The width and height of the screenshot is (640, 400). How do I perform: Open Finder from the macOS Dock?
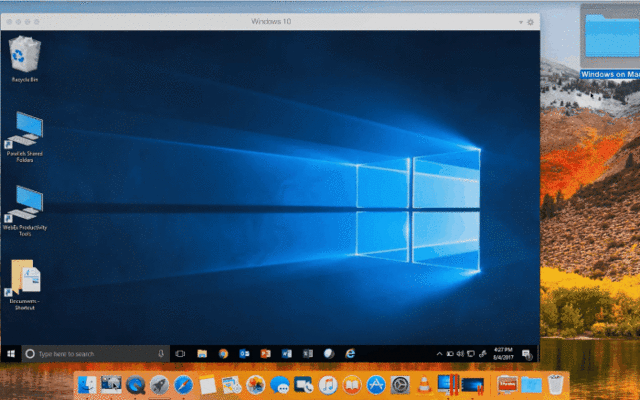point(87,385)
